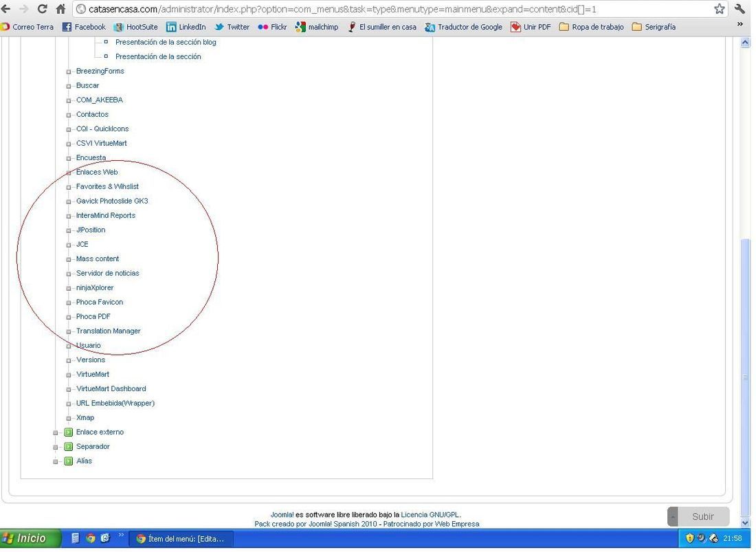Select Phoca Favicon entry
Screen dimensions: 756x552
(x=100, y=302)
